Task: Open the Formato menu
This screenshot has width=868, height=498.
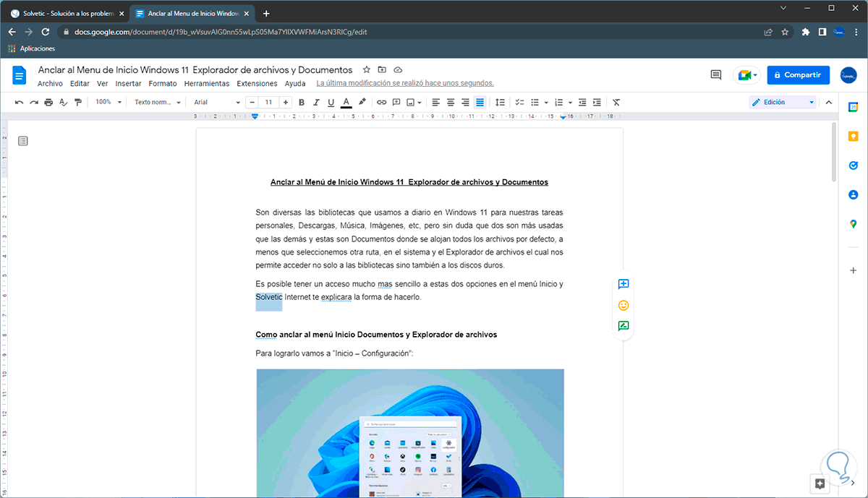Action: tap(163, 84)
